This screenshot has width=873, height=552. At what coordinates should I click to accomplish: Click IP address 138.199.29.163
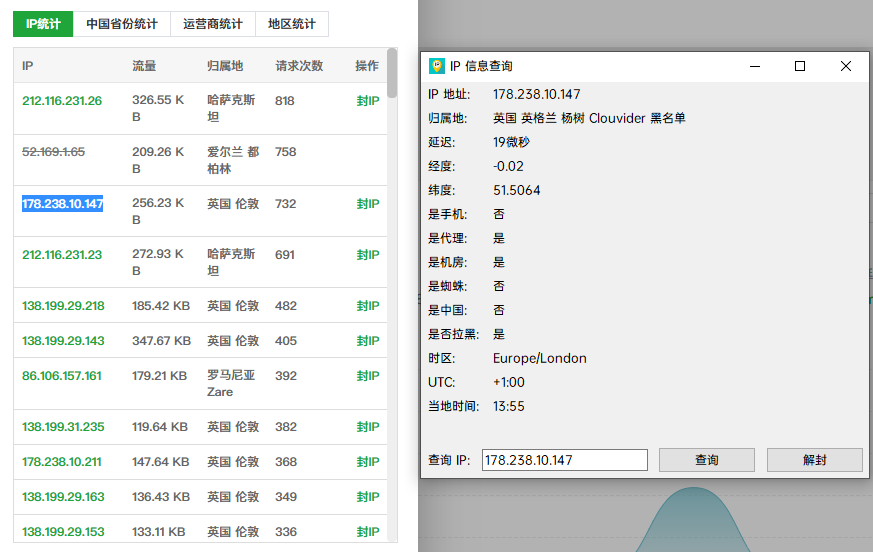click(x=63, y=497)
